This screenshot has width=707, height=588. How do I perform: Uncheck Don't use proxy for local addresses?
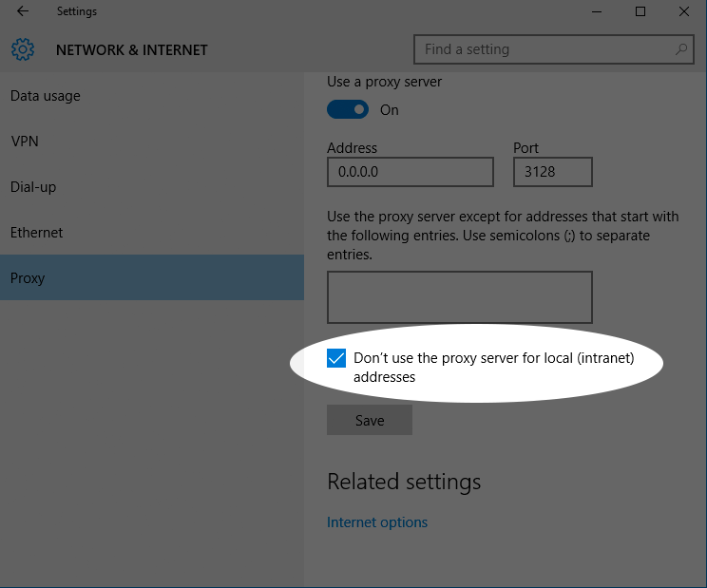tap(336, 358)
